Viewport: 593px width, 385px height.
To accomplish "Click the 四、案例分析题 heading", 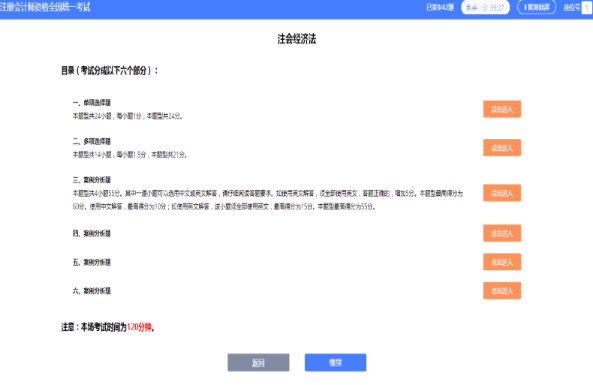I will click(92, 234).
